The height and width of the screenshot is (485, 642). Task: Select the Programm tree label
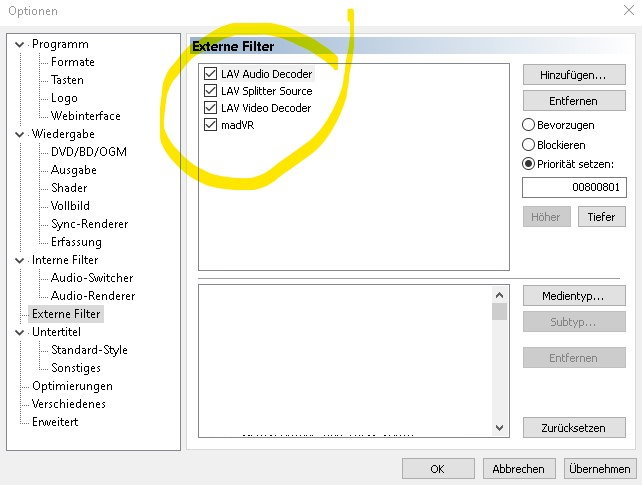coord(60,44)
